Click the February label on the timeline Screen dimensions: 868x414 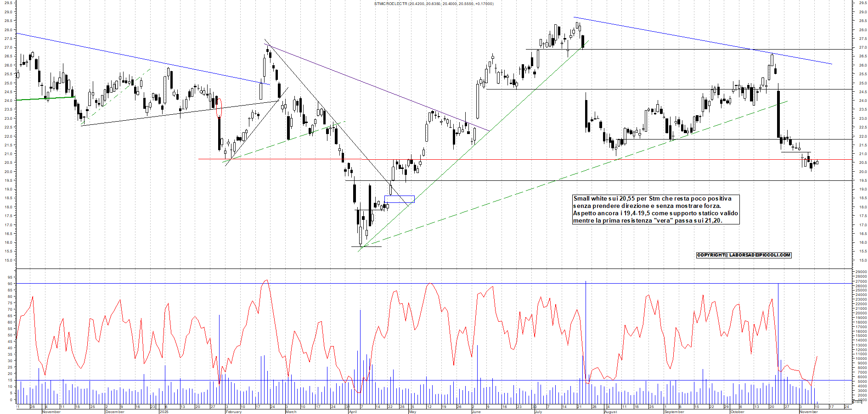tap(233, 412)
